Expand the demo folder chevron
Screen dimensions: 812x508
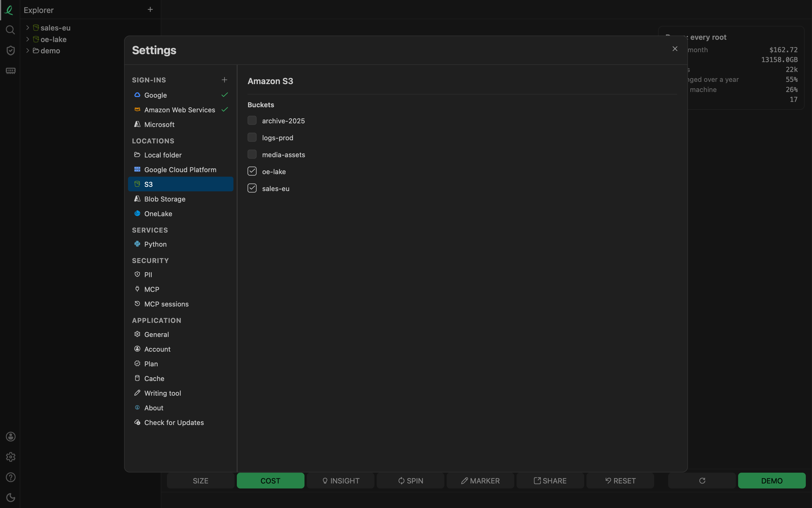(28, 51)
